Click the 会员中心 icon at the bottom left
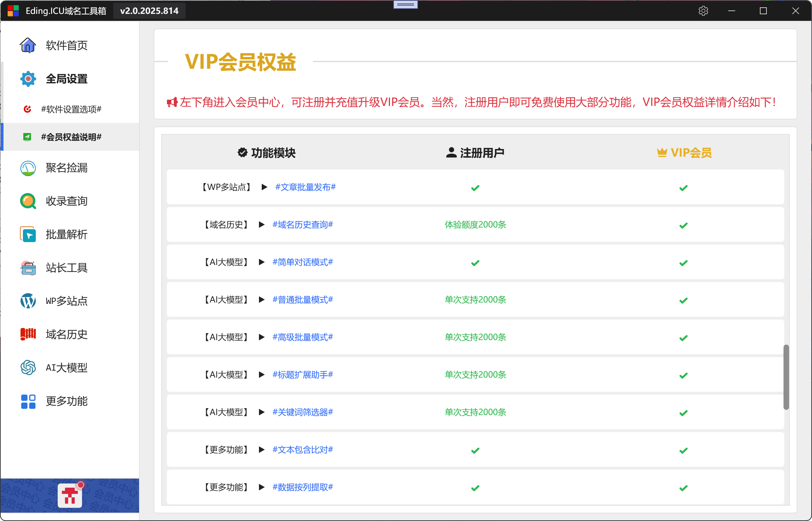 [x=70, y=496]
